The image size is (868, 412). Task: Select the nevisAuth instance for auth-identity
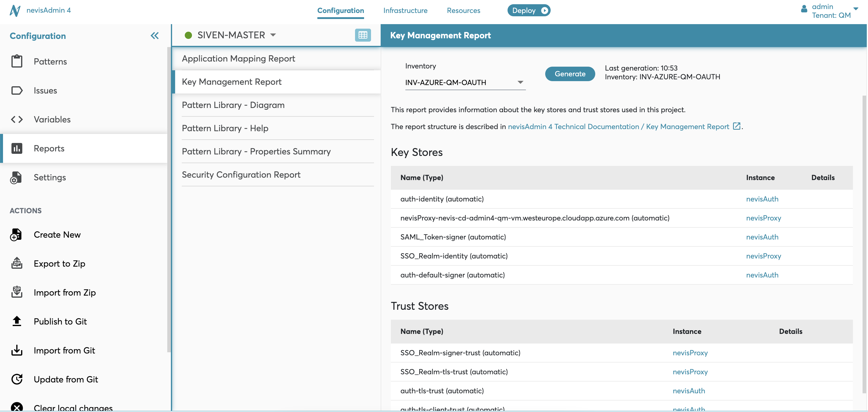762,199
